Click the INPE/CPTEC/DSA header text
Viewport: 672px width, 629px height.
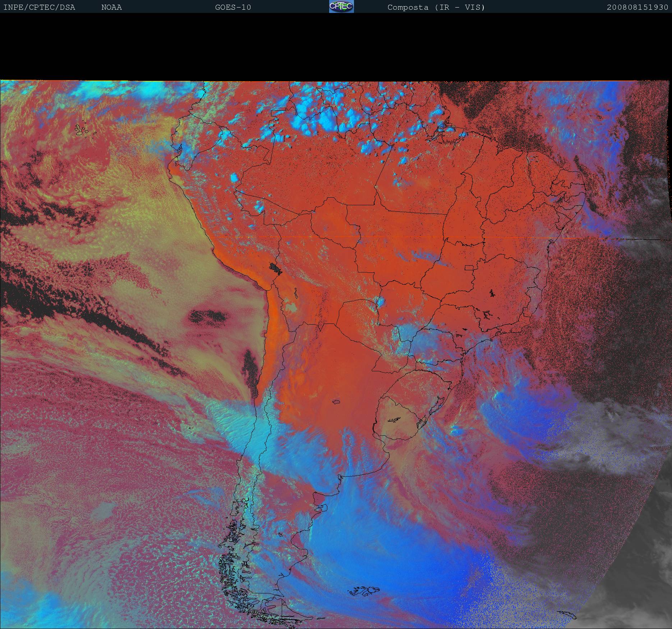coord(39,7)
